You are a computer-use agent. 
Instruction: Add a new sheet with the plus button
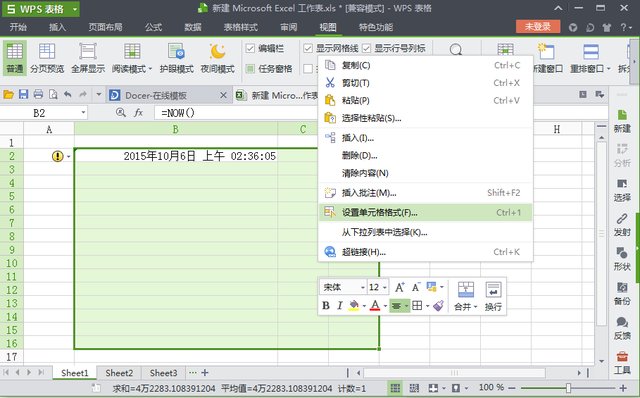click(x=205, y=372)
